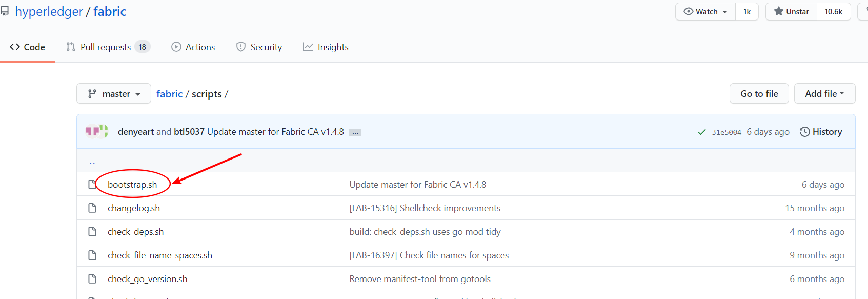
Task: Unstar the fabric repository
Action: 791,11
